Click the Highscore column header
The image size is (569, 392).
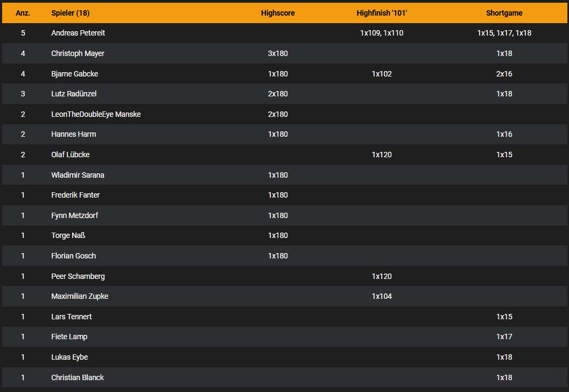tap(278, 13)
